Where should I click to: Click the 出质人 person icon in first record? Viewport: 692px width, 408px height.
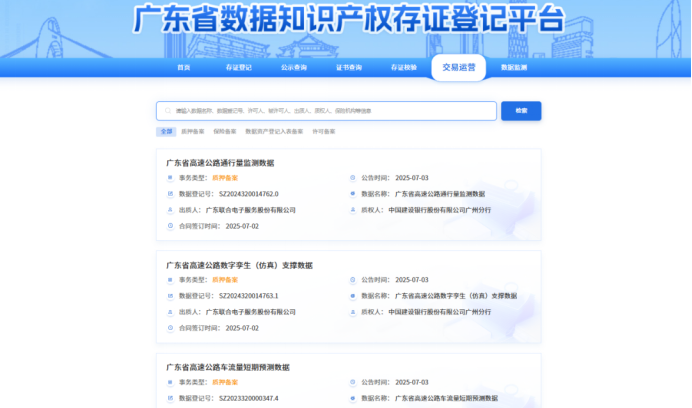pos(170,210)
